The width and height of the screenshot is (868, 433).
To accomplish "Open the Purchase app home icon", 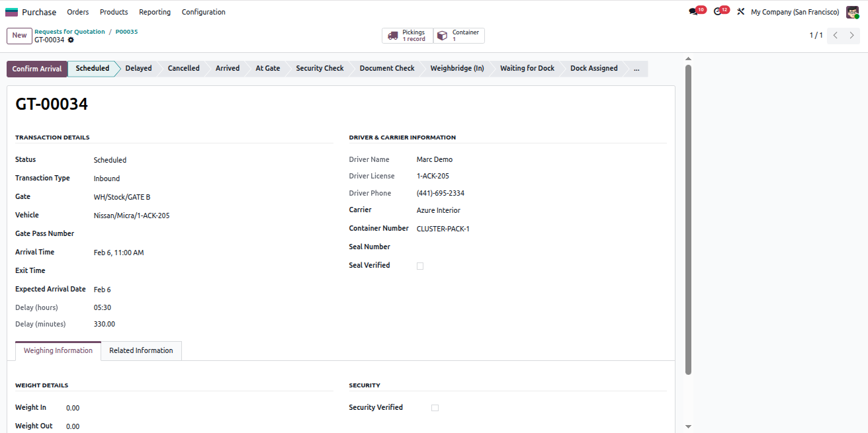I will [x=11, y=12].
